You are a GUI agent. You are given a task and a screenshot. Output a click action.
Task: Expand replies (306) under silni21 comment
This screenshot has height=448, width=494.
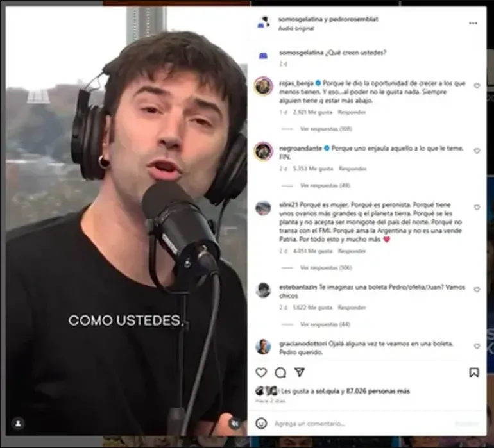(x=326, y=268)
